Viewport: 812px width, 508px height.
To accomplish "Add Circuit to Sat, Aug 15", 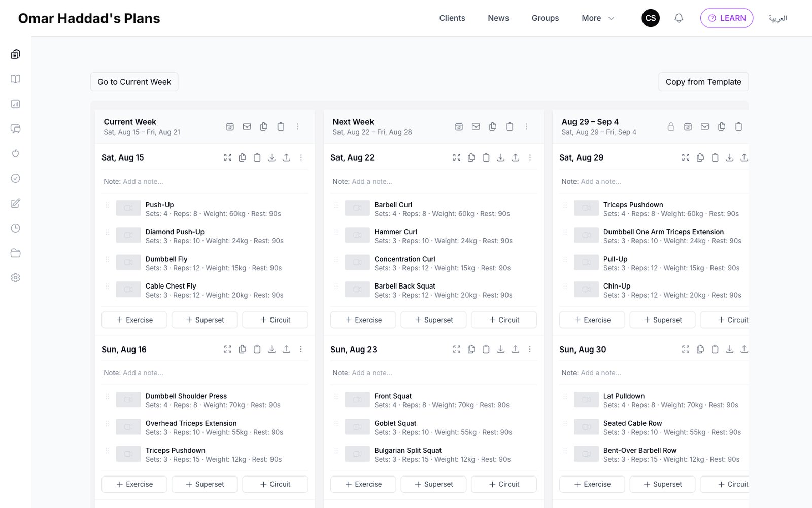I will click(275, 320).
